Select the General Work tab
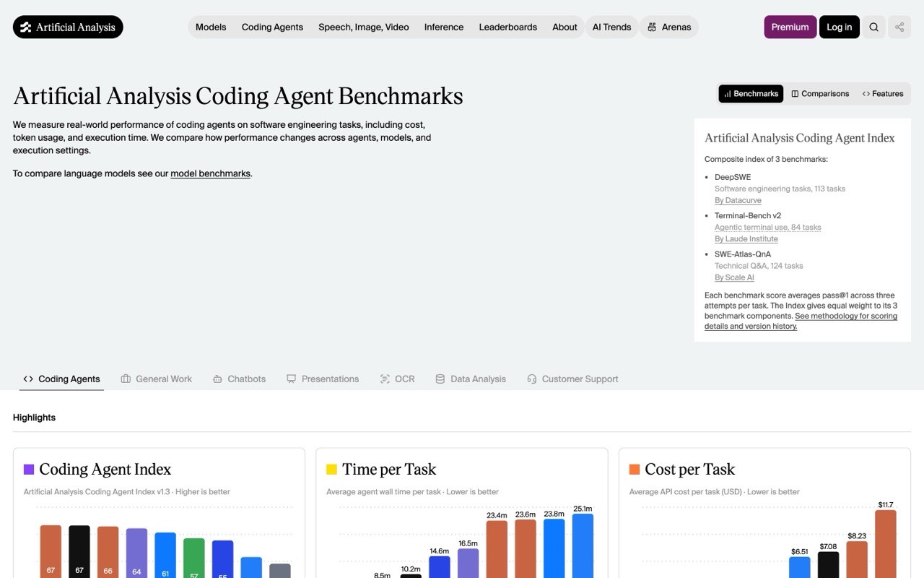 point(157,379)
